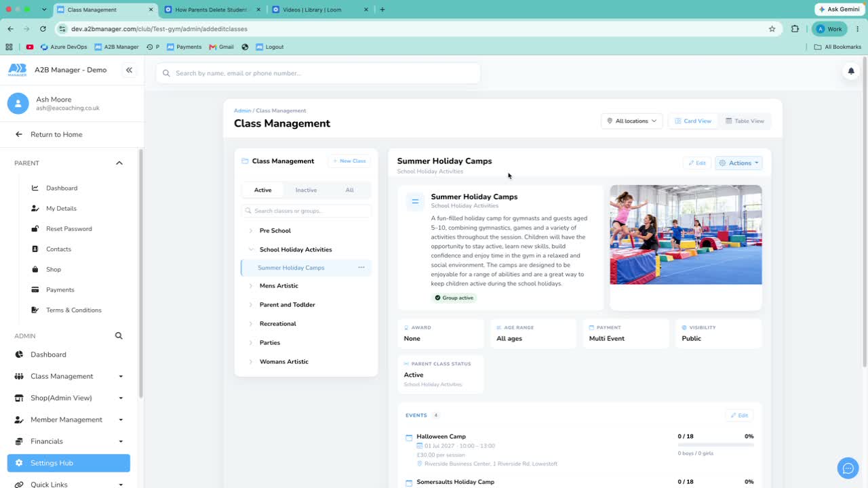Select the Active filter tab
This screenshot has width=868, height=488.
(x=262, y=190)
